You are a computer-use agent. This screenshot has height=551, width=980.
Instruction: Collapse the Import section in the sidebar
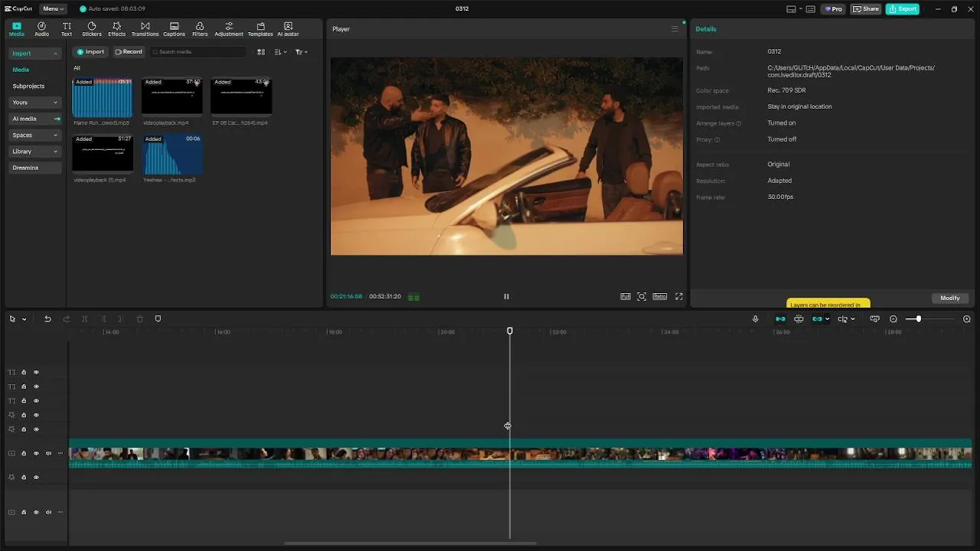pyautogui.click(x=55, y=54)
